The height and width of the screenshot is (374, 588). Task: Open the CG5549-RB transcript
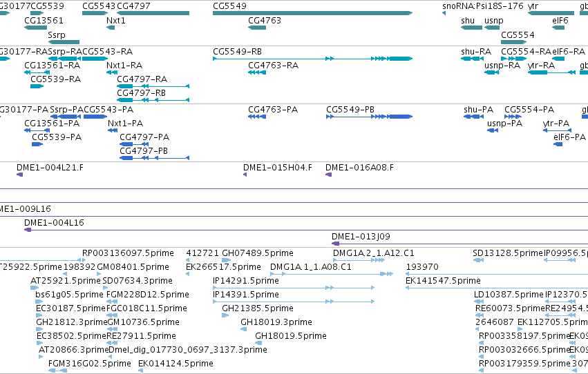pyautogui.click(x=312, y=59)
